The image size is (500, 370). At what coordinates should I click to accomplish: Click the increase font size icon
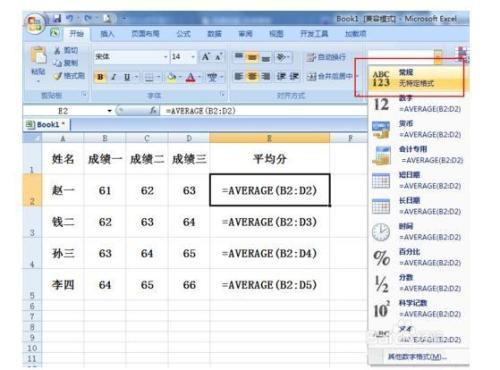click(206, 57)
